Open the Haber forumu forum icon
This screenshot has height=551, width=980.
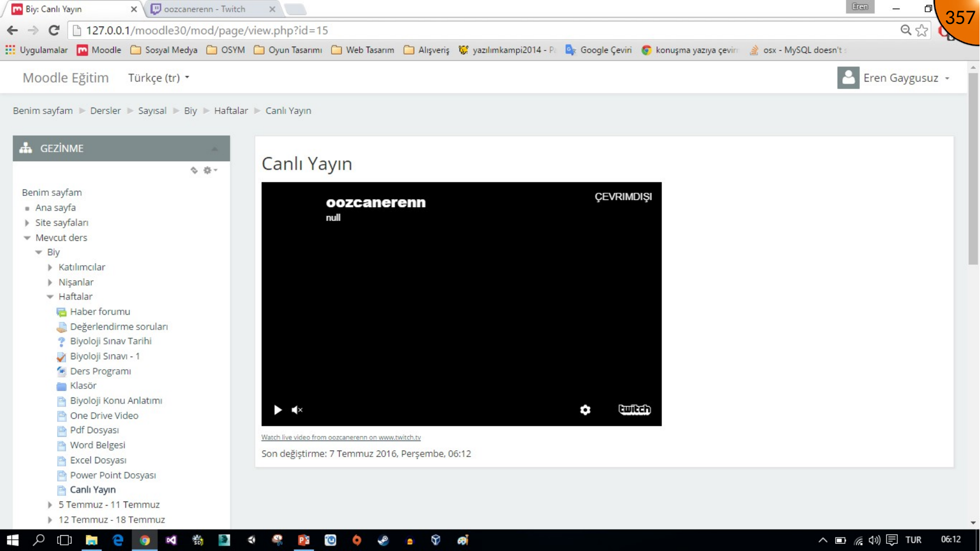click(62, 312)
